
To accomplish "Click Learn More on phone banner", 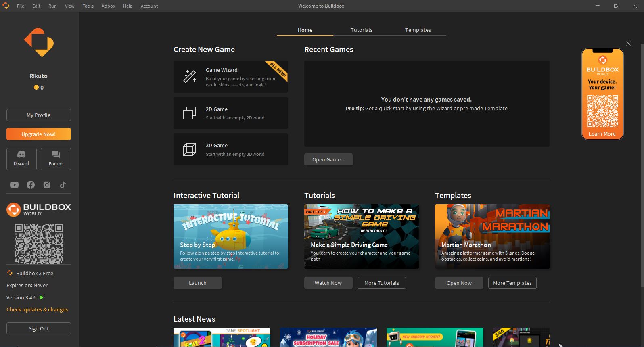I will coord(602,134).
